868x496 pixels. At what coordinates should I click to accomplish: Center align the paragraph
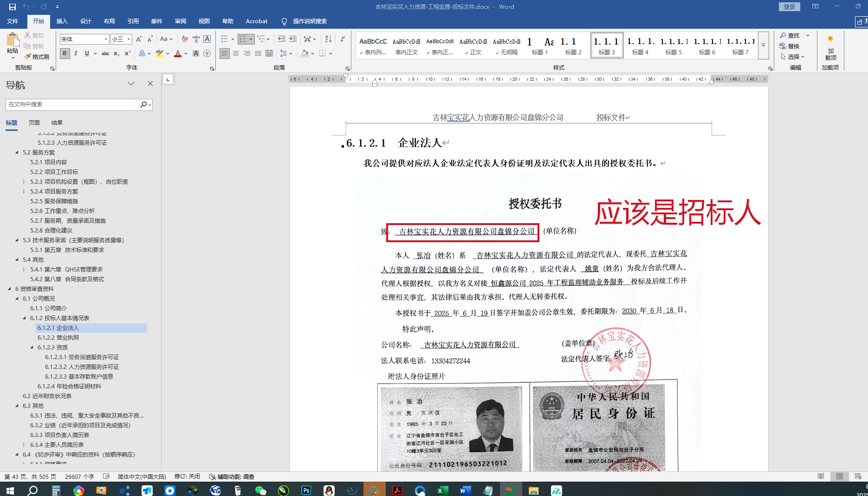tap(236, 53)
